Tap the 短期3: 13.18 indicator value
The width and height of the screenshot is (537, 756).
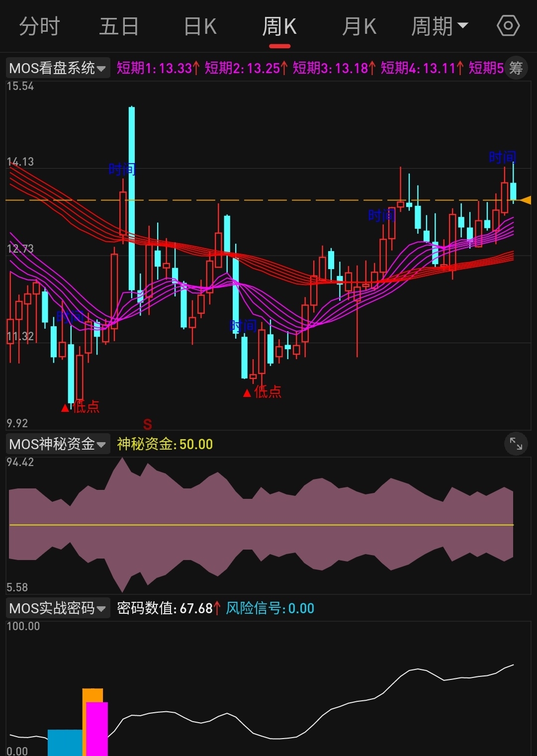click(334, 68)
